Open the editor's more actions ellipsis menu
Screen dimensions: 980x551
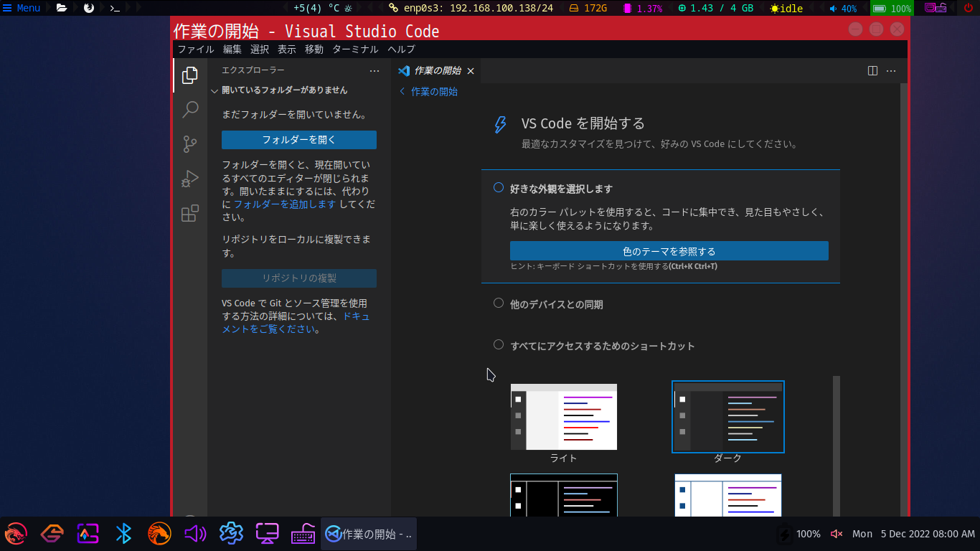point(891,71)
